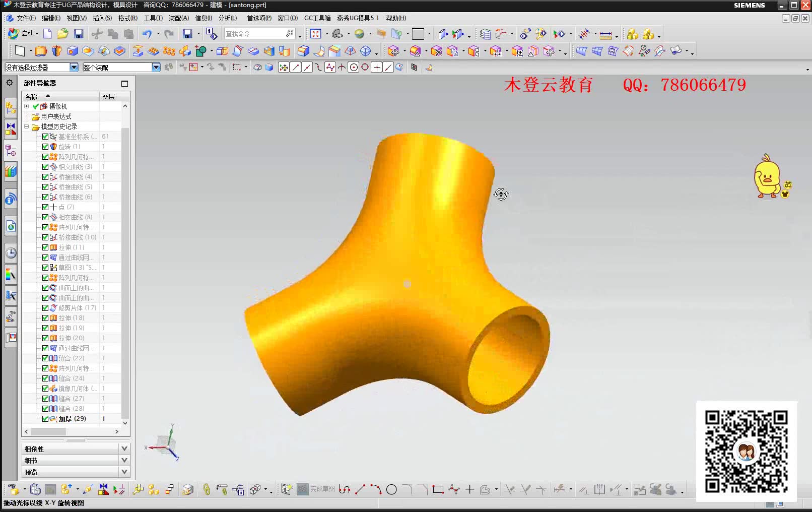The height and width of the screenshot is (512, 812).
Task: Toggle the 修剪片体 (17) checkbox
Action: 45,308
